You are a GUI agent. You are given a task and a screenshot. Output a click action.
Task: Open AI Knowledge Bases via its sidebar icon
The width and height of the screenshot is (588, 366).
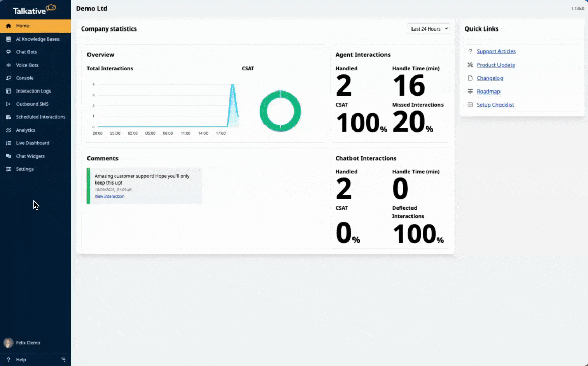tap(8, 39)
